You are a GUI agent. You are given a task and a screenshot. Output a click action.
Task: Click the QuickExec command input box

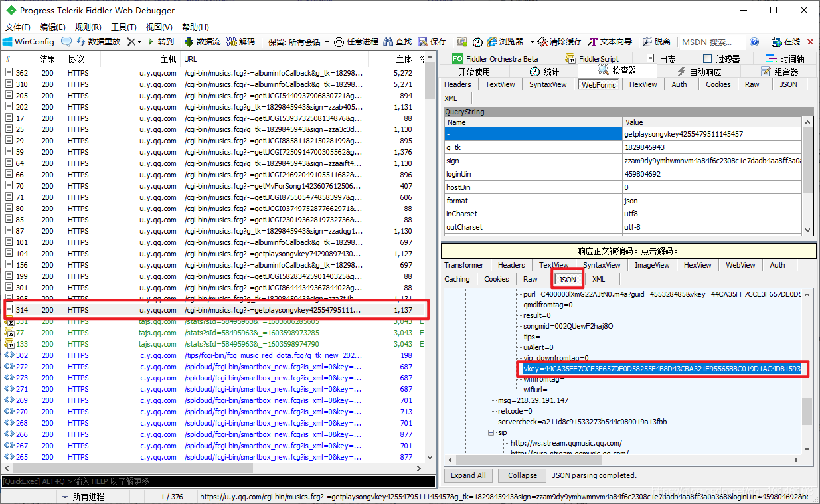tap(218, 481)
